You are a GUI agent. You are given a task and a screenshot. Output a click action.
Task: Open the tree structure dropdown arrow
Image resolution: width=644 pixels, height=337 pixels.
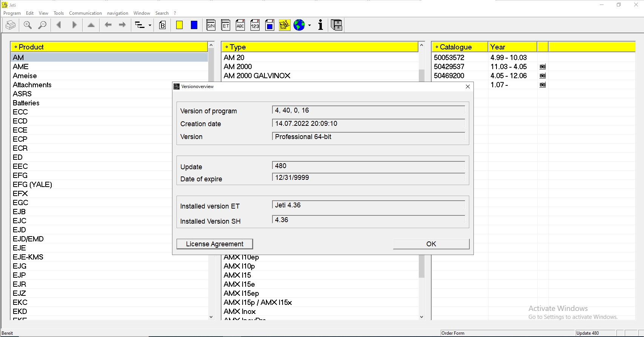click(150, 26)
